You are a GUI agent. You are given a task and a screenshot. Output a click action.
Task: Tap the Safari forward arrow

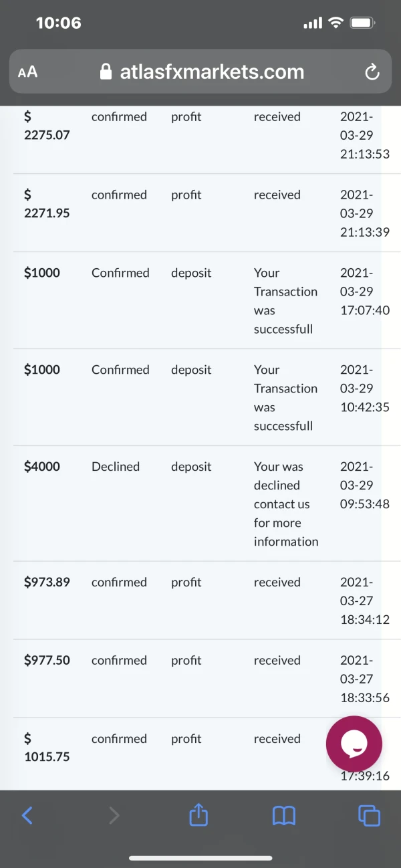coord(114,815)
